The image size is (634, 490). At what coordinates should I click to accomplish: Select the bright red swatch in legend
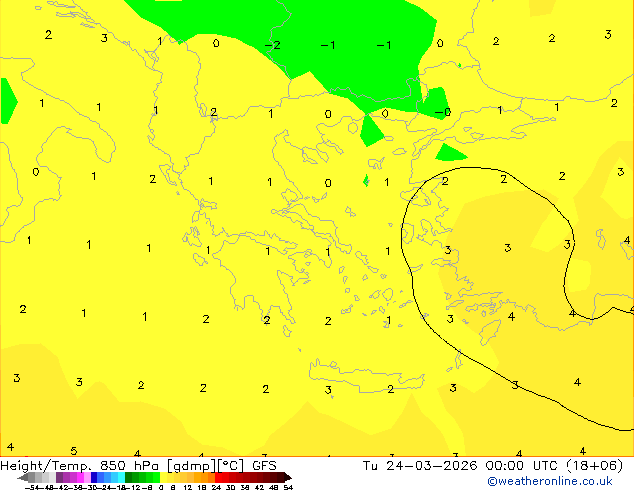(218, 478)
